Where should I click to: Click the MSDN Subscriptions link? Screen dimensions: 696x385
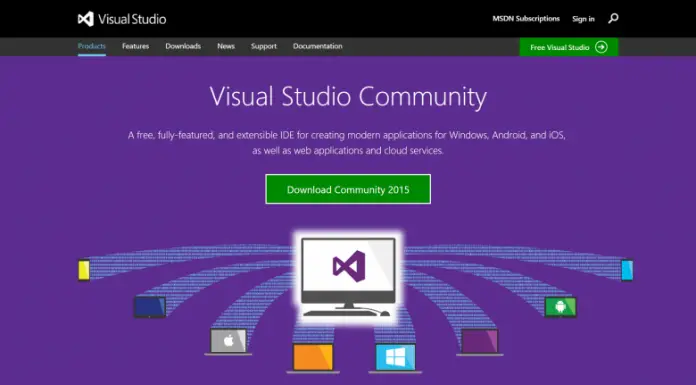click(x=526, y=19)
